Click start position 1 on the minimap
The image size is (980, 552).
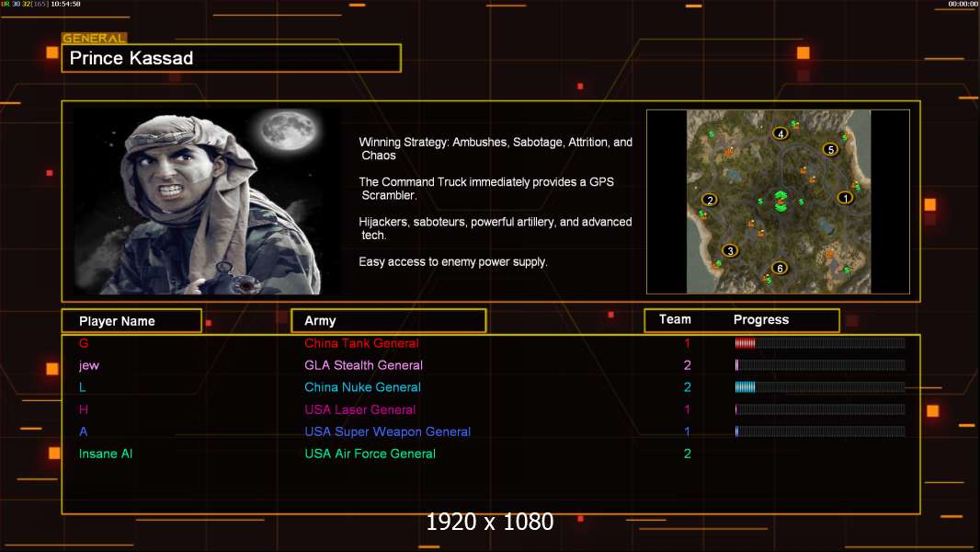coord(845,197)
